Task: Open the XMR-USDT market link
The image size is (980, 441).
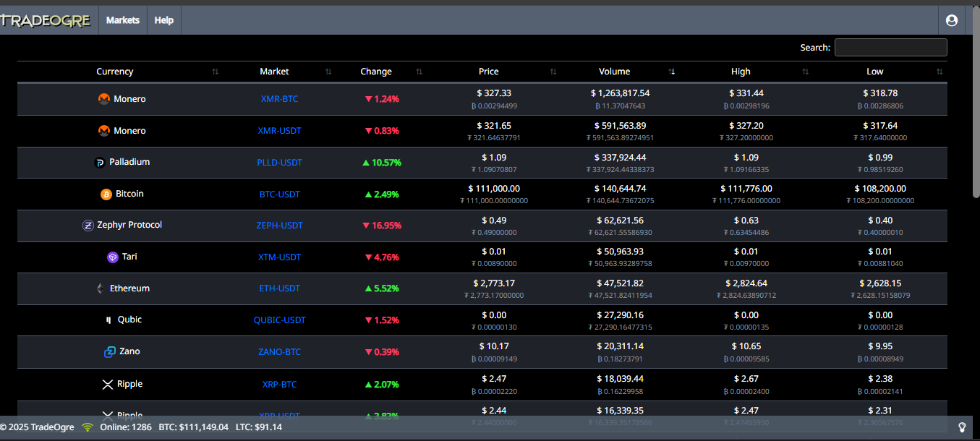Action: pos(279,131)
